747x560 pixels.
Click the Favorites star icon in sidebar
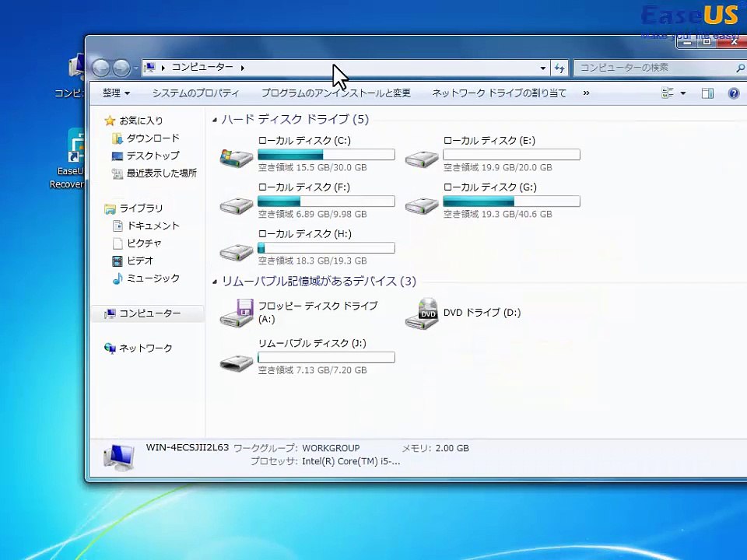pyautogui.click(x=110, y=121)
